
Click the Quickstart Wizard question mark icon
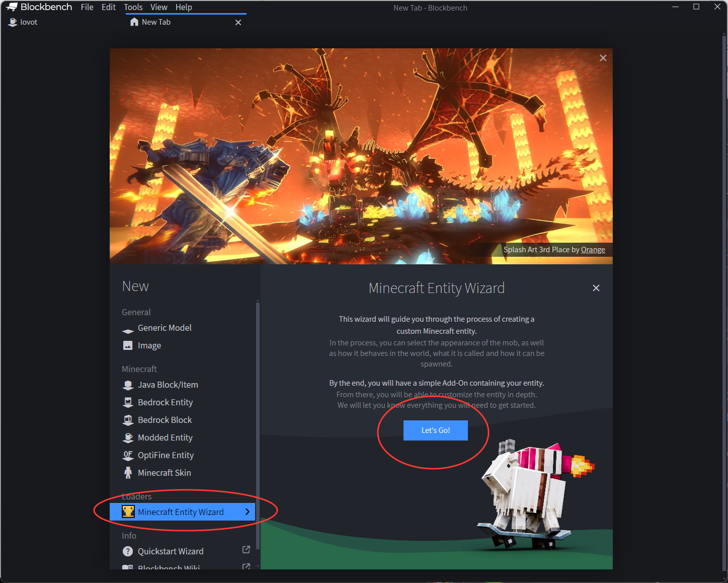[x=128, y=551]
